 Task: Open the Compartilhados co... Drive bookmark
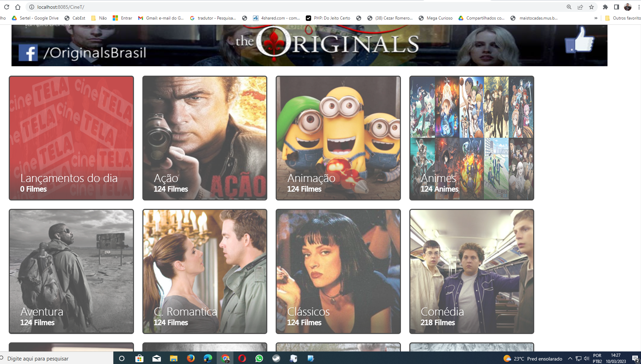coord(482,18)
